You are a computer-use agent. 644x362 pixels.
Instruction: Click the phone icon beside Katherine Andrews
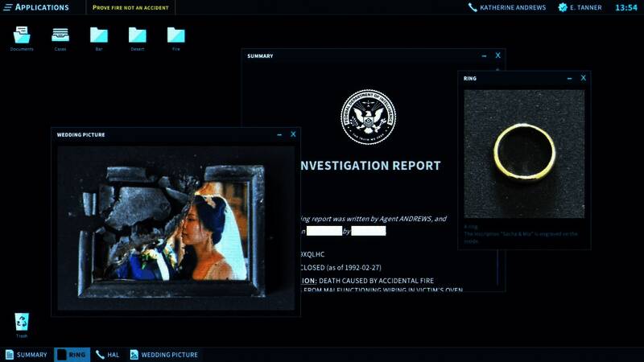[473, 7]
